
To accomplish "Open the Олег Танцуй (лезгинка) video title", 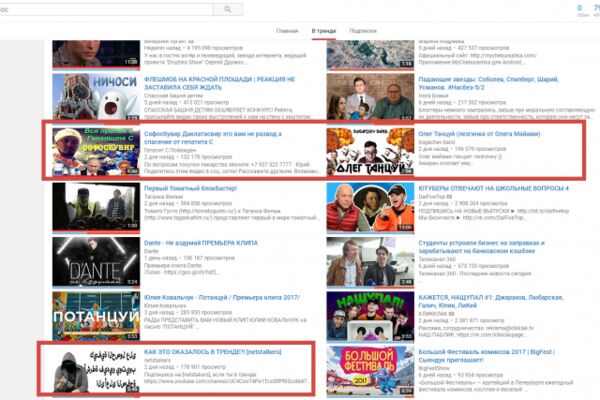I will [x=479, y=134].
